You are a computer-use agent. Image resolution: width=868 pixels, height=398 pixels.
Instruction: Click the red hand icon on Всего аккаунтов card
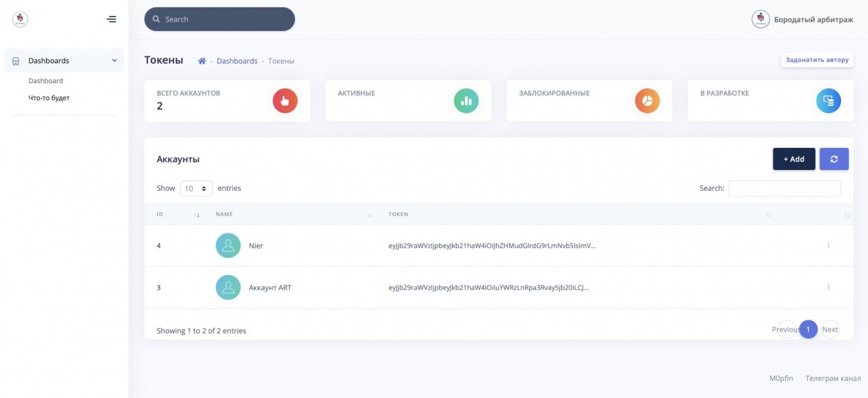tap(285, 101)
